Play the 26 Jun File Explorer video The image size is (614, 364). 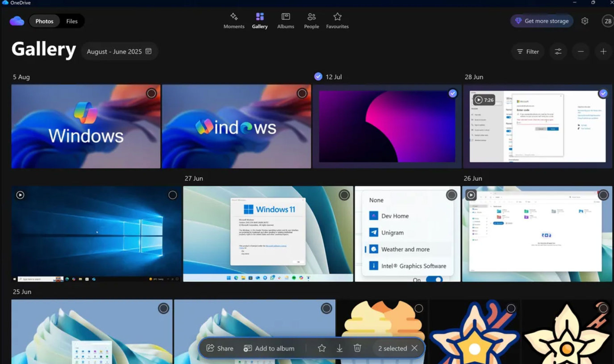[x=471, y=195]
